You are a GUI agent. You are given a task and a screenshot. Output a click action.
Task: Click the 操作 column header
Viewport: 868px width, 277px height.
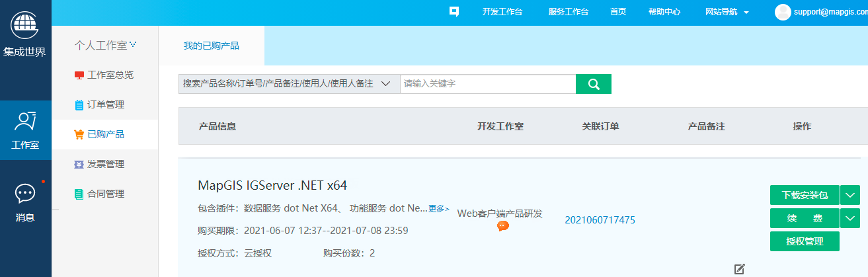(802, 126)
